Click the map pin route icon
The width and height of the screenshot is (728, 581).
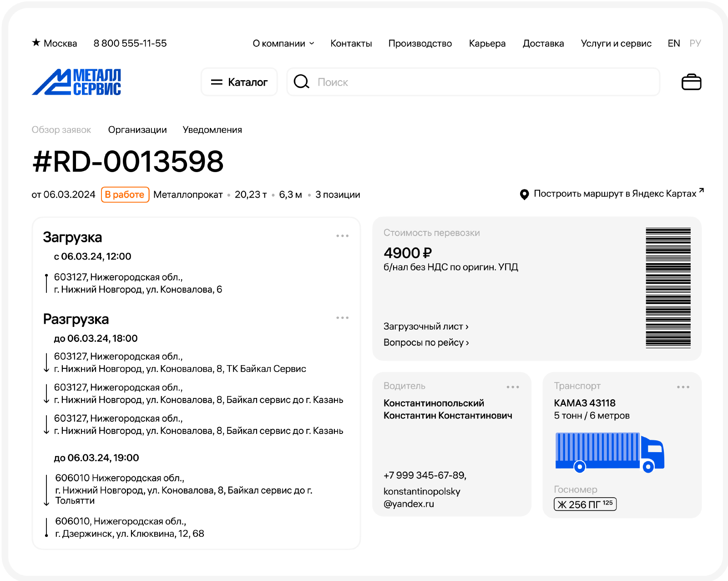524,194
